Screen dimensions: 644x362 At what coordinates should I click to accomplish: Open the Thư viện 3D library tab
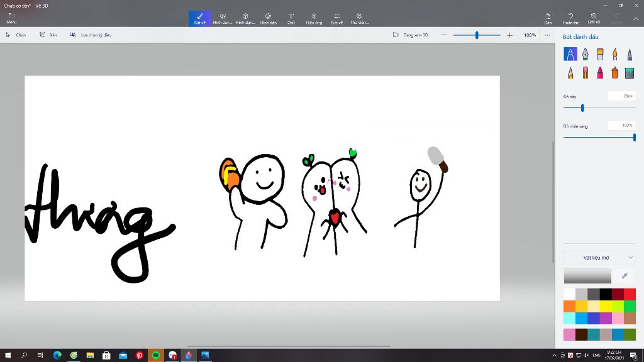coord(359,18)
